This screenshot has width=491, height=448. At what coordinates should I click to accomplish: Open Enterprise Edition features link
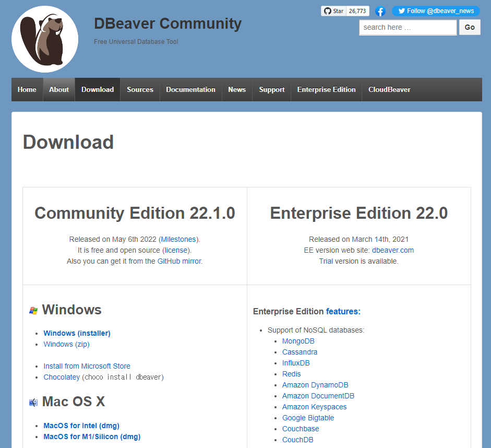pos(343,311)
